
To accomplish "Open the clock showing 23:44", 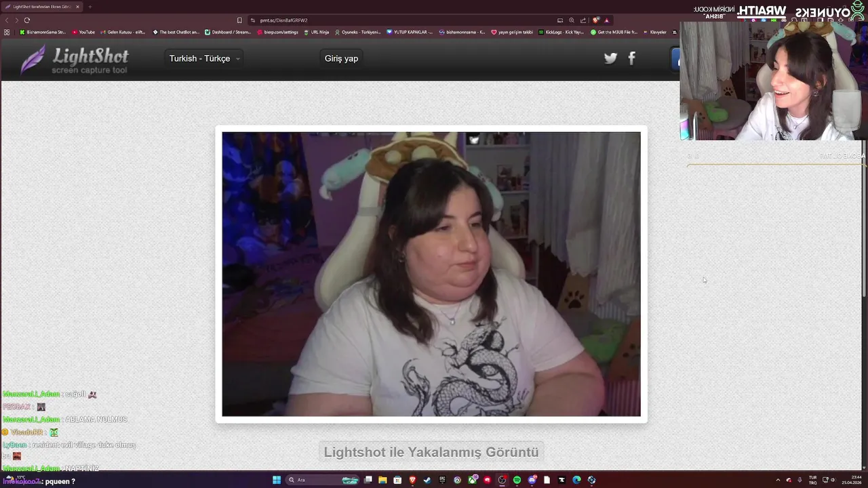I will [x=852, y=480].
